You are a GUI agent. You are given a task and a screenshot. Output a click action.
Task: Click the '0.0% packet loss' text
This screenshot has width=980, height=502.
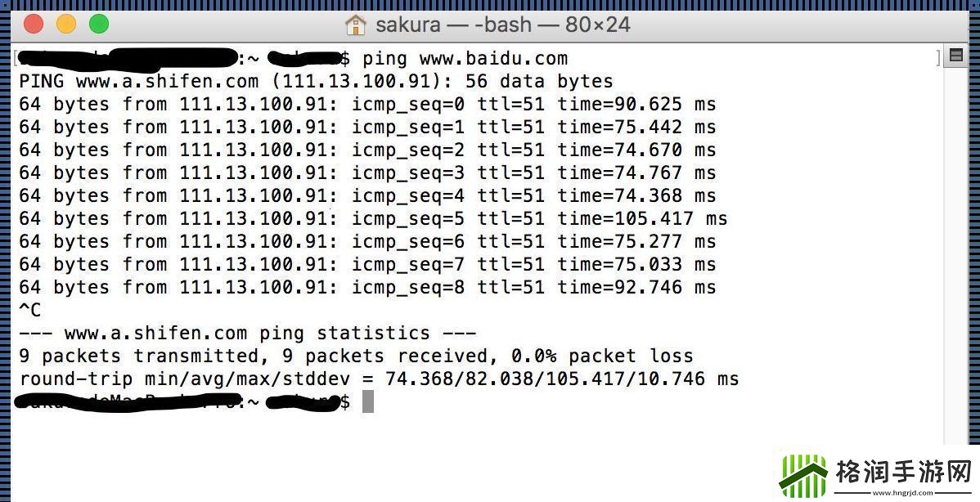click(602, 356)
